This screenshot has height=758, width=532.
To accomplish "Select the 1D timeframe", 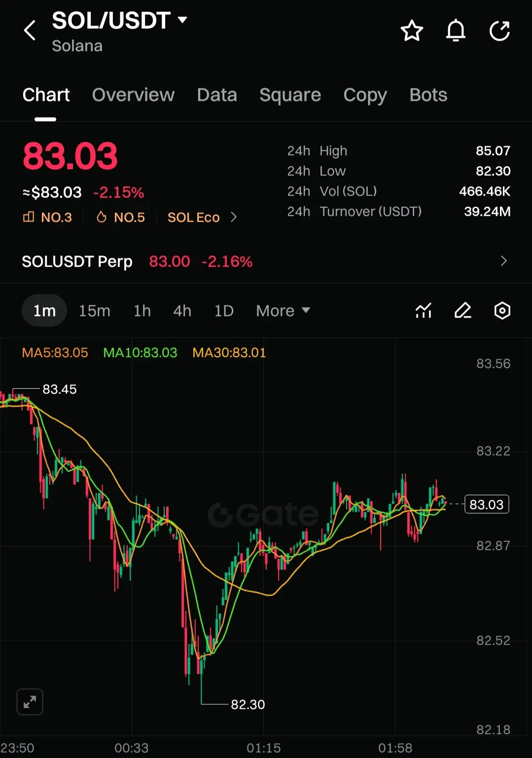I will pos(224,311).
